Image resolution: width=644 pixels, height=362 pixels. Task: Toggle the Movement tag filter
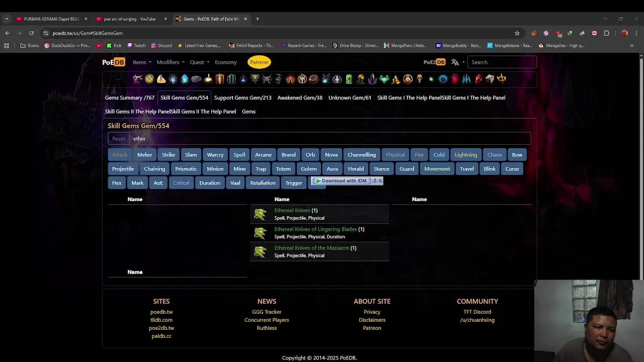(437, 169)
